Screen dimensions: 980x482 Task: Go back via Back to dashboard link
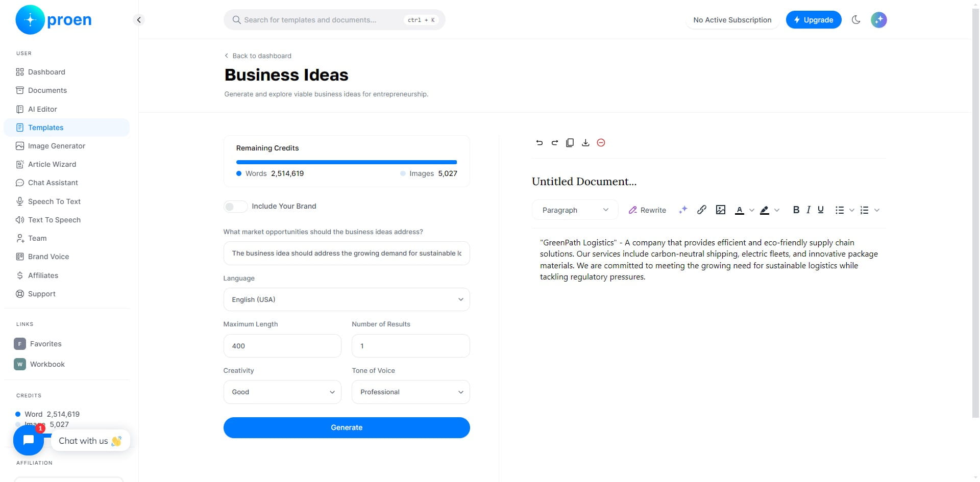[258, 56]
